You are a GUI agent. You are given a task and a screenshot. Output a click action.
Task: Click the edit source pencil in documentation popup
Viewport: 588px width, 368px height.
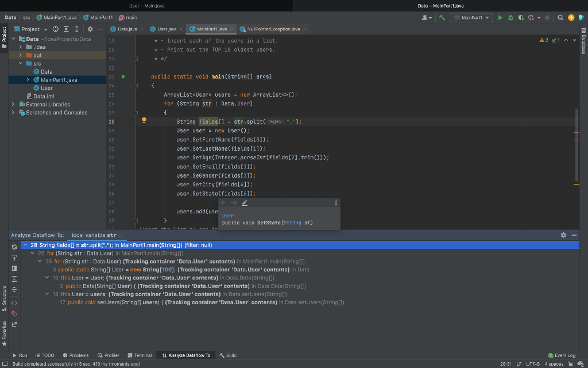coord(245,203)
